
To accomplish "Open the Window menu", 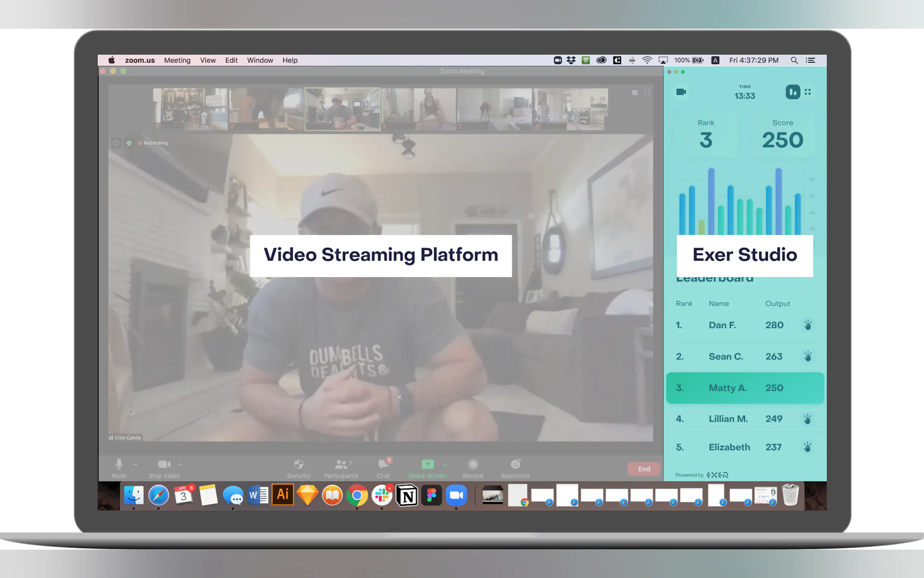I will [260, 60].
